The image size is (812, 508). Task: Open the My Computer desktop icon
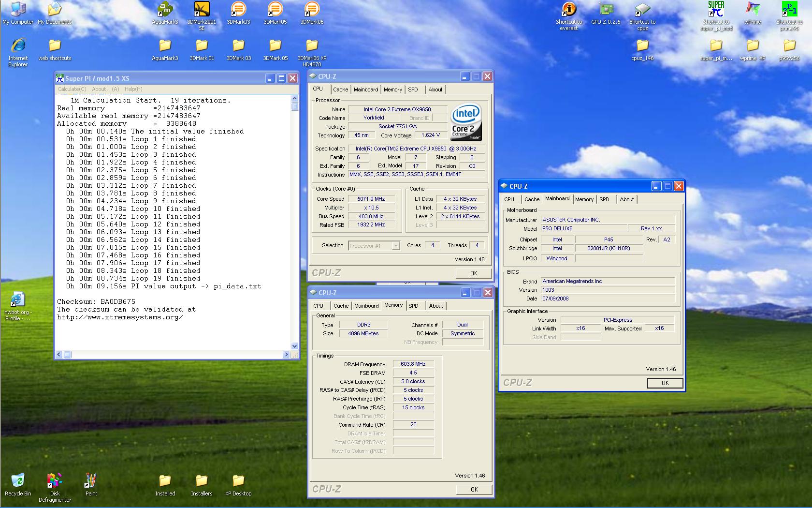pos(18,13)
